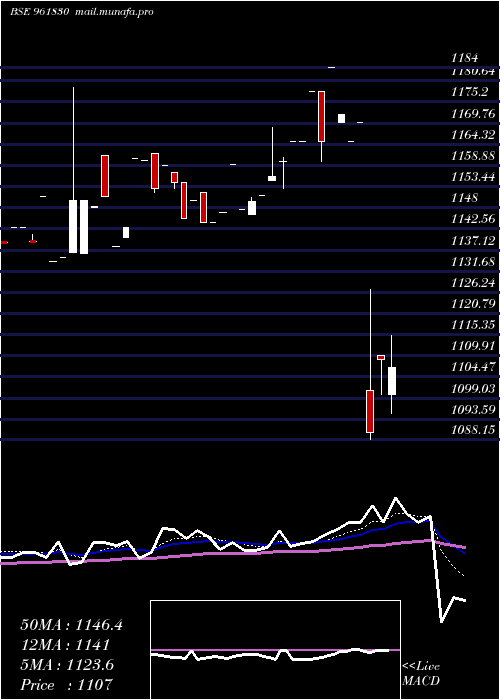Click the 1088.15 price axis label
Viewport: 500px width, 700px height.
pyautogui.click(x=473, y=431)
